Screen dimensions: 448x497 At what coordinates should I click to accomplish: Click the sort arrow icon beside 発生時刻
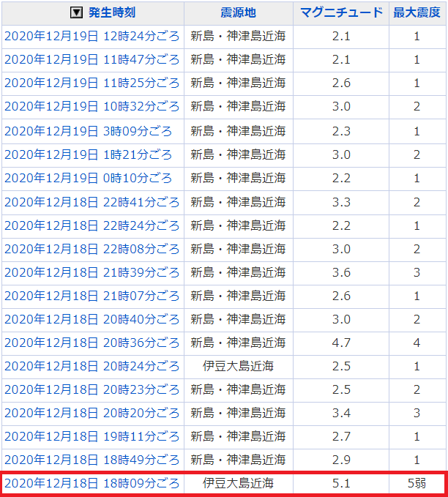[76, 12]
